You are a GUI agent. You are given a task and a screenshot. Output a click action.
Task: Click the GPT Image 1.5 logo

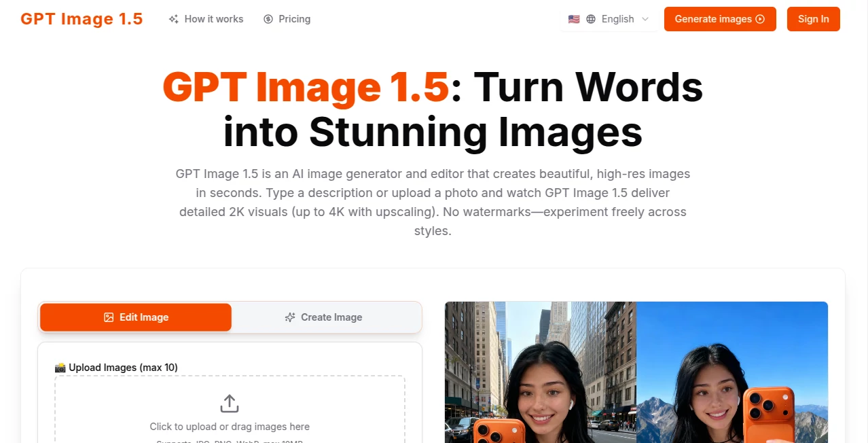[82, 19]
